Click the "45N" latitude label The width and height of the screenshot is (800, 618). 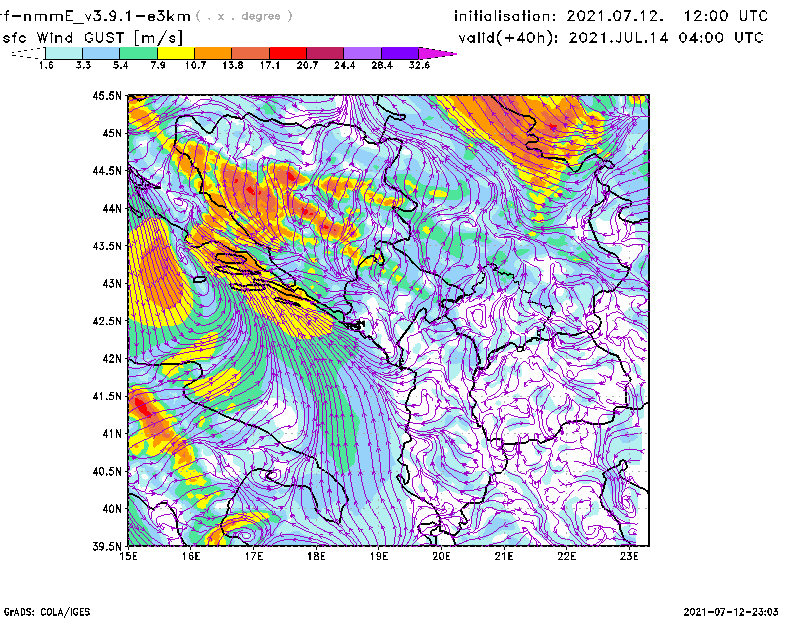click(112, 133)
